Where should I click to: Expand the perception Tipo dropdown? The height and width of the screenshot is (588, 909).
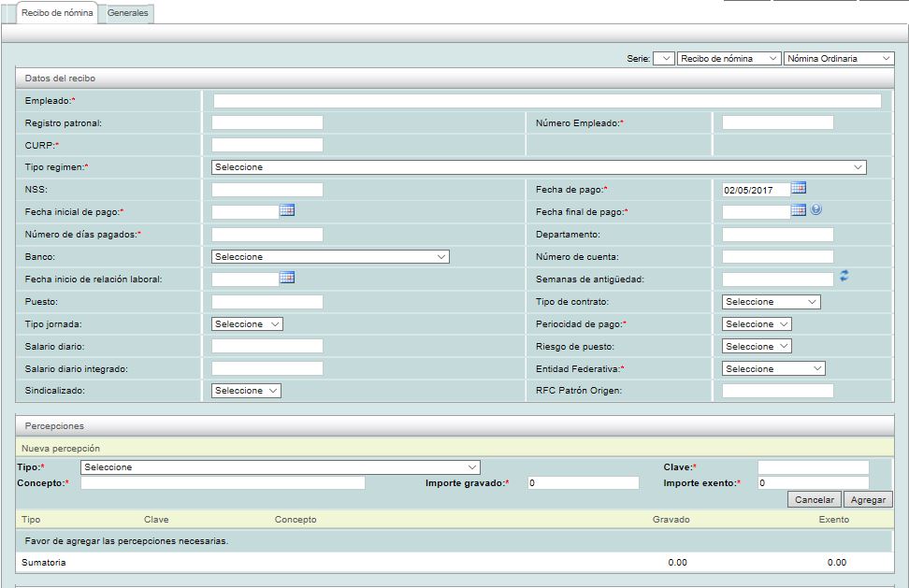point(281,467)
